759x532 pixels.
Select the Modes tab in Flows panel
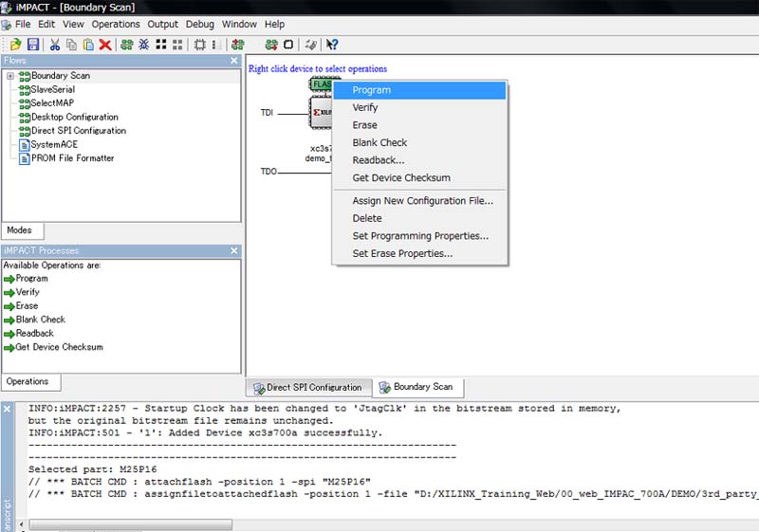tap(22, 230)
